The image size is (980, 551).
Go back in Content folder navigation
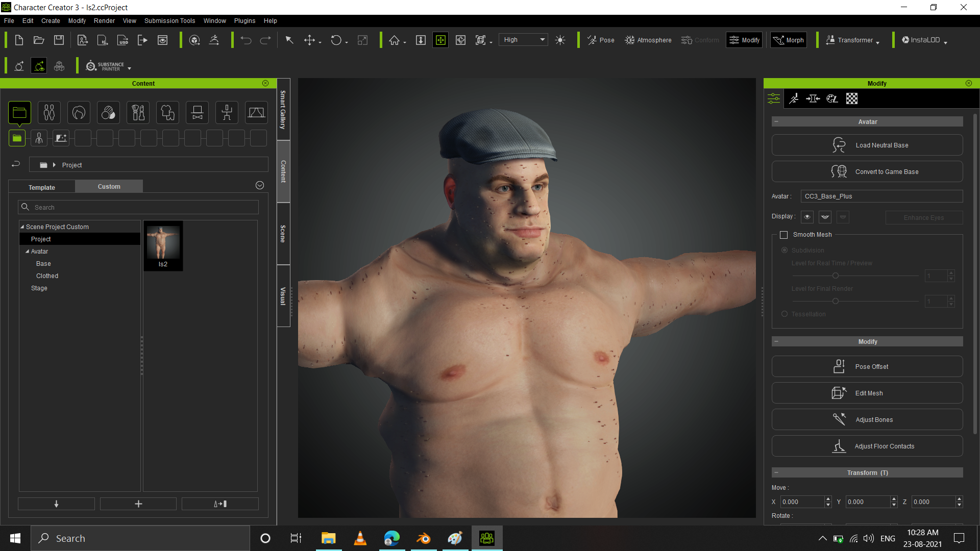(16, 164)
